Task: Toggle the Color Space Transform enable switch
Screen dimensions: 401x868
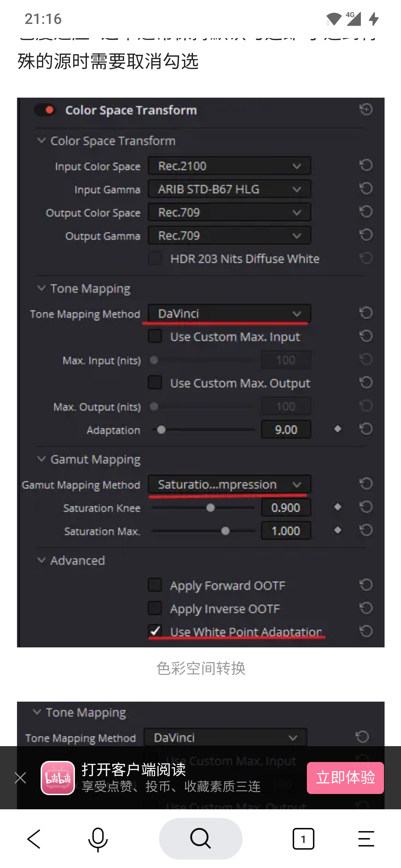Action: [x=45, y=110]
